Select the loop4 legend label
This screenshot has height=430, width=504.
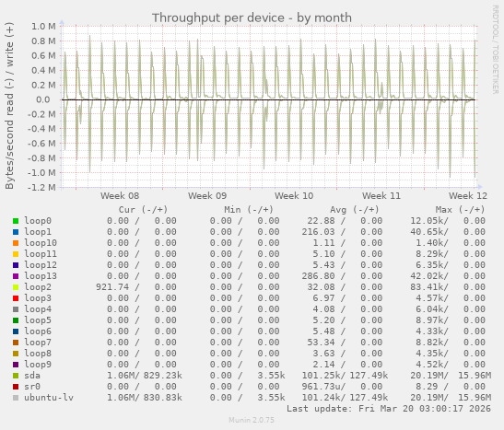pos(38,309)
